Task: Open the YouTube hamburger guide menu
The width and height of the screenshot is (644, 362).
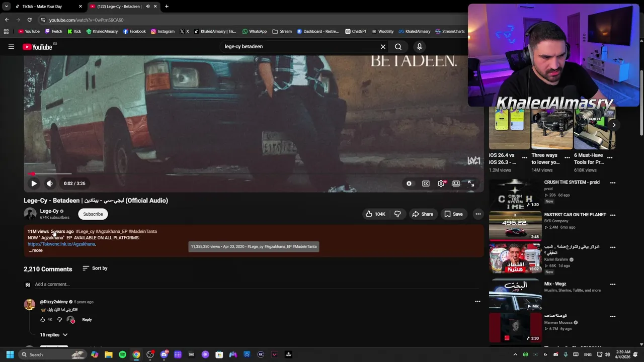Action: click(x=11, y=47)
